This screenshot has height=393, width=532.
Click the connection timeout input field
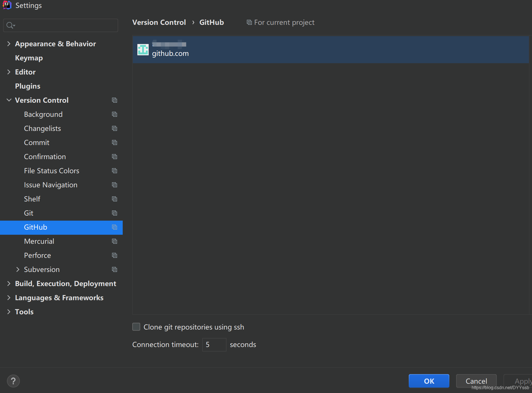coord(214,344)
